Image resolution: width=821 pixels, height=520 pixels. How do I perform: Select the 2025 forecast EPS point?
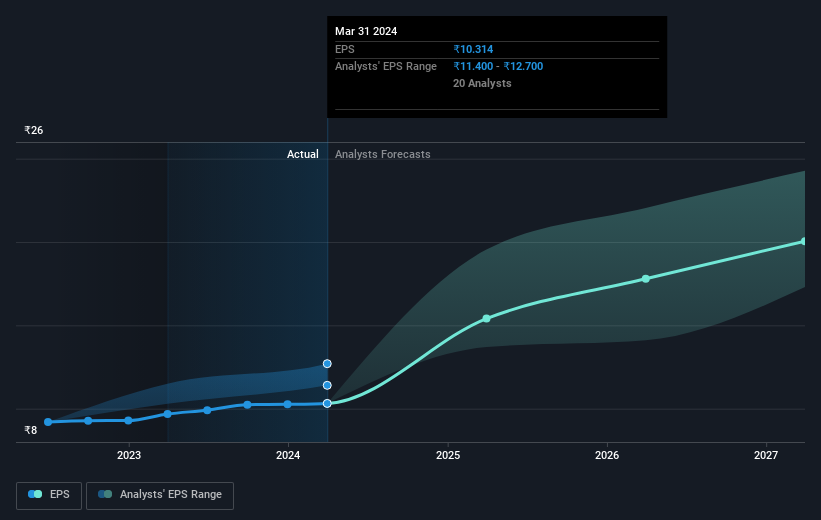pyautogui.click(x=486, y=318)
